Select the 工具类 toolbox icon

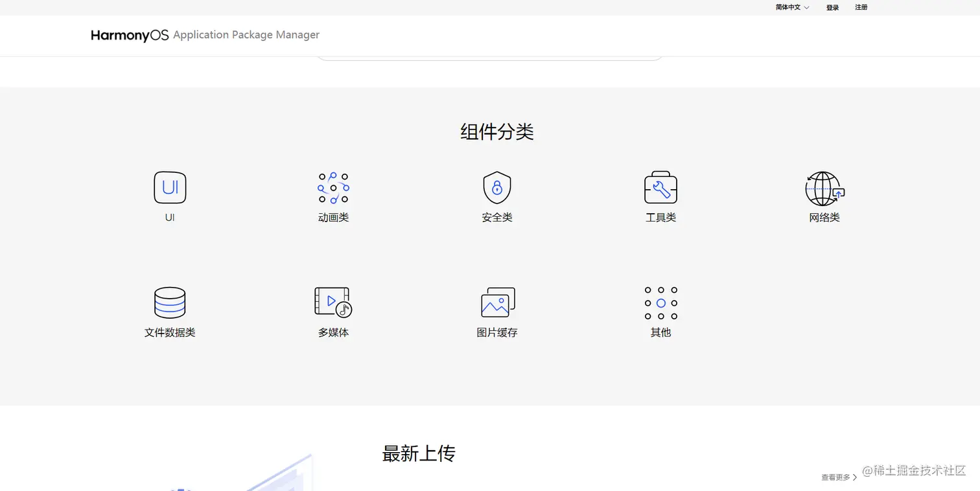pyautogui.click(x=660, y=188)
